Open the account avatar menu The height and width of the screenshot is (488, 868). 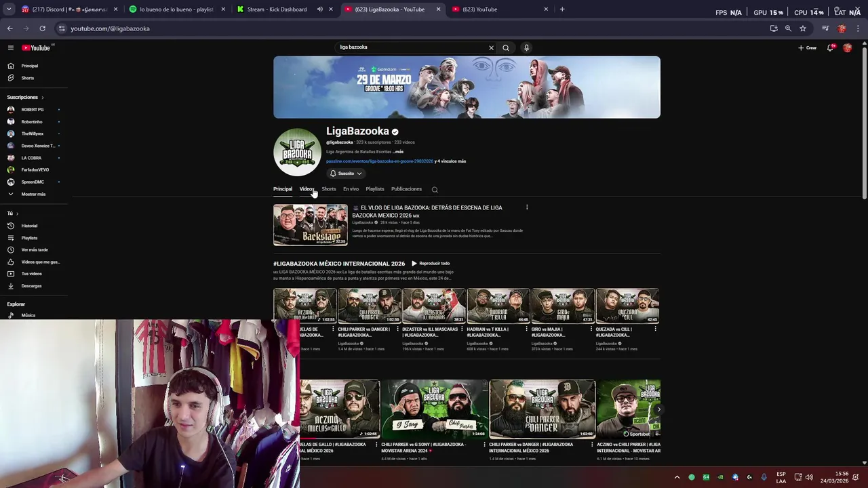pos(847,47)
